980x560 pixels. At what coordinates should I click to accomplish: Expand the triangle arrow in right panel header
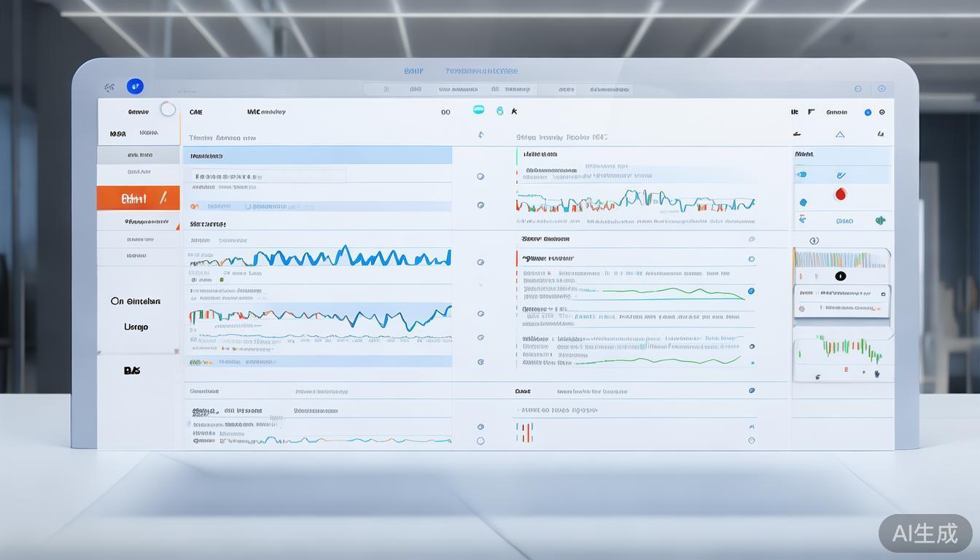pyautogui.click(x=839, y=134)
